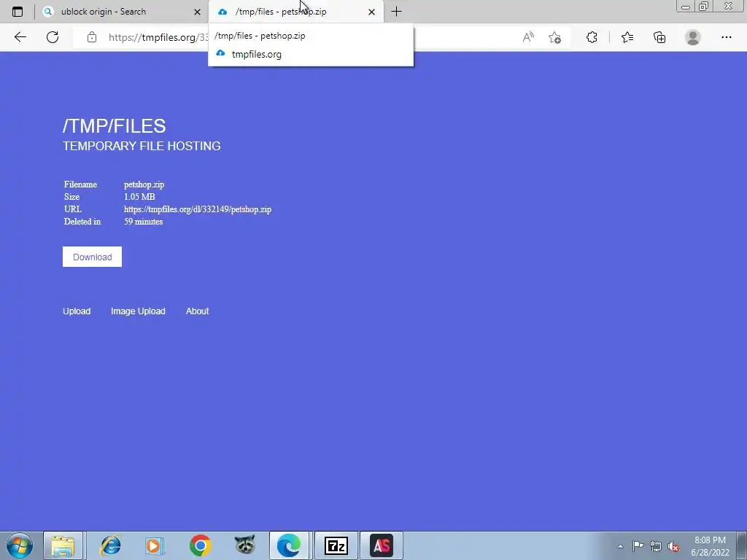The width and height of the screenshot is (747, 560).
Task: Open the Read aloud icon in address bar
Action: coord(528,37)
